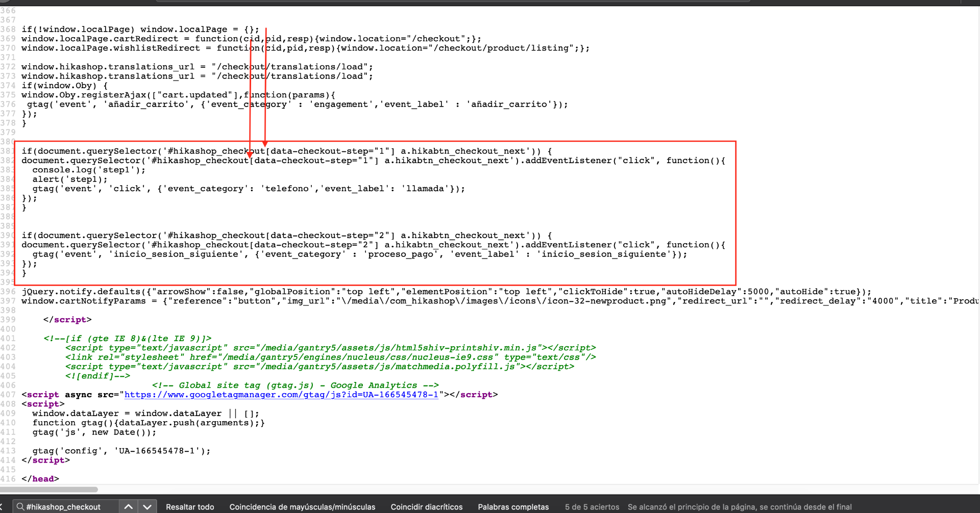Click the 'Global site tag (gtag.js)' comment
The image size is (980, 513).
coord(296,386)
